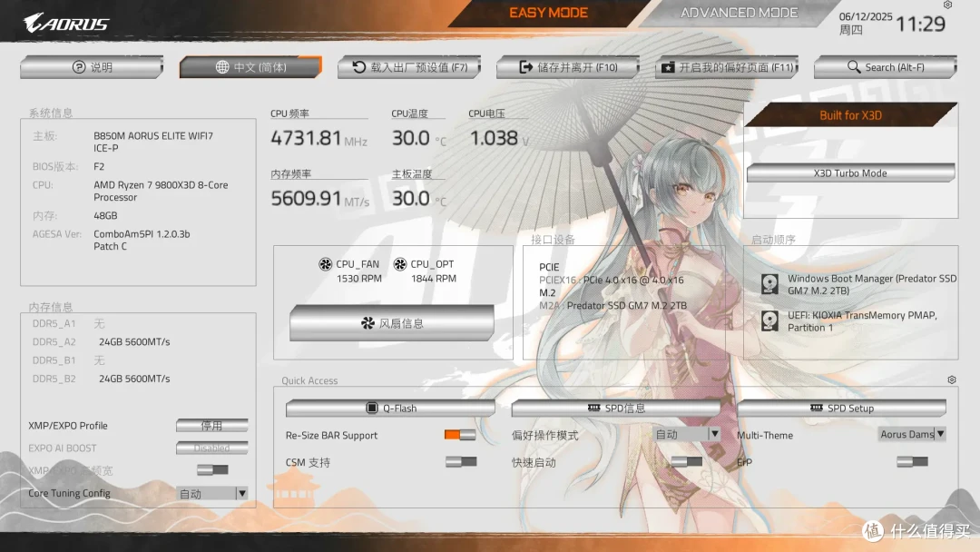Click the clock showing 11:29
The height and width of the screenshot is (552, 980).
point(921,24)
